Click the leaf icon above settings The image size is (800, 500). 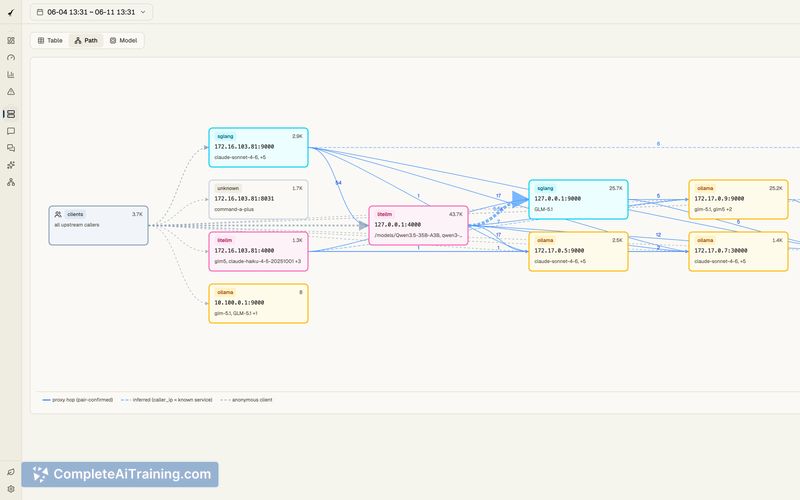point(11,472)
